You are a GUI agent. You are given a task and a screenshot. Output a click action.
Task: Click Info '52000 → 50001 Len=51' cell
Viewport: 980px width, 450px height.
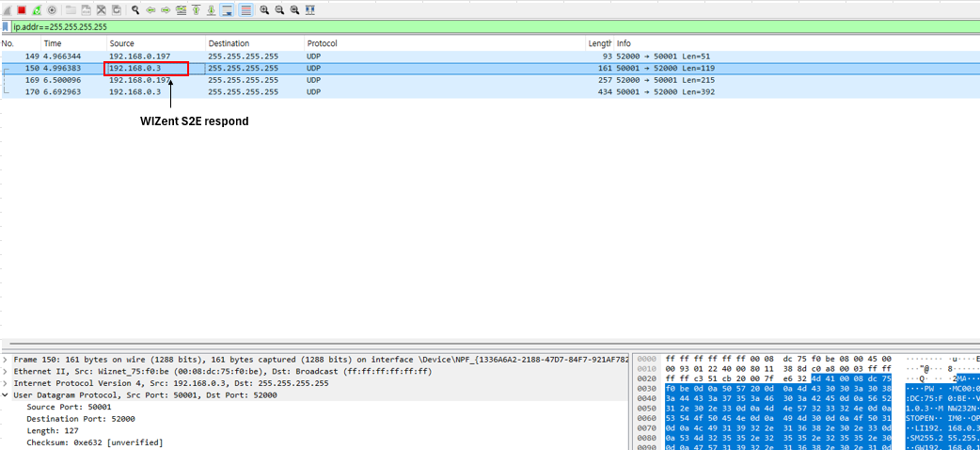pyautogui.click(x=663, y=56)
